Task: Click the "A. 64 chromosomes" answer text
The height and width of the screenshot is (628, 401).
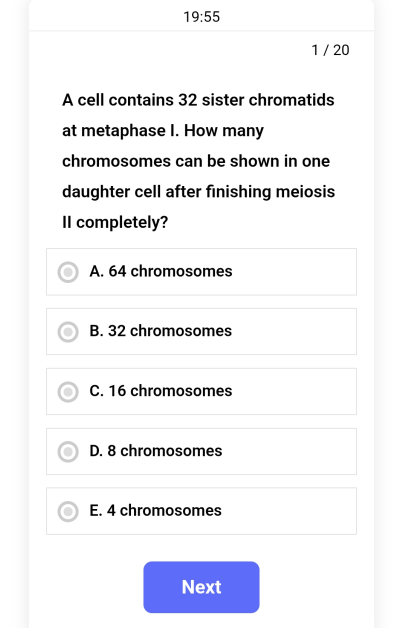Action: (x=161, y=272)
